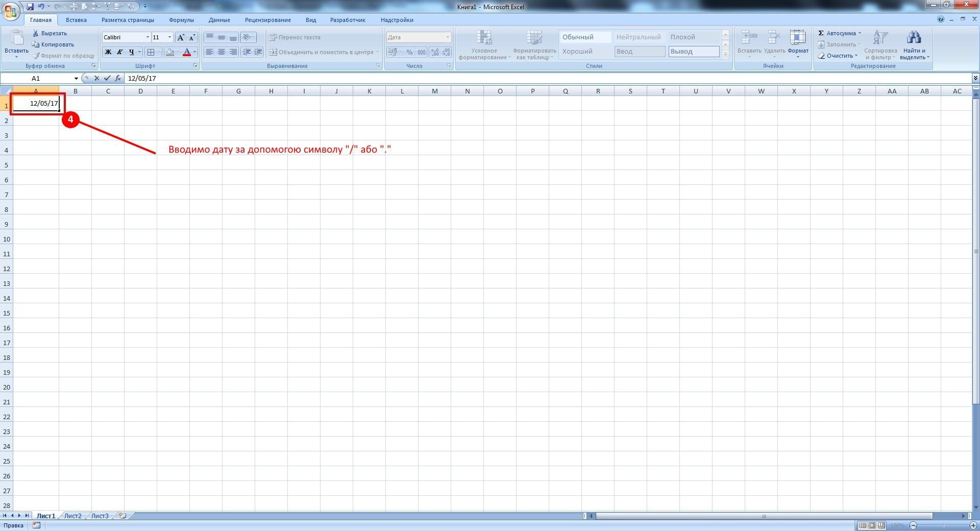The height and width of the screenshot is (531, 980).
Task: Apply font color red A
Action: point(187,52)
